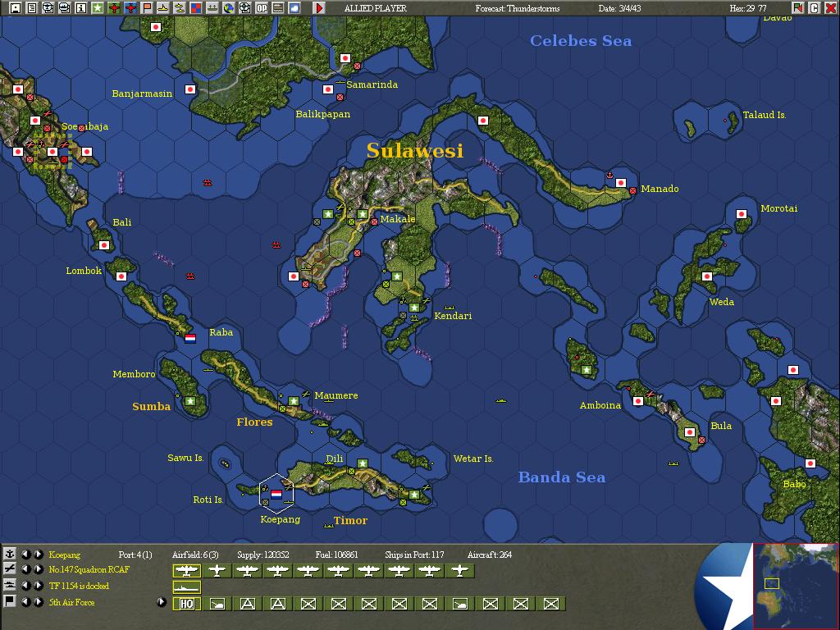Select the Allied star base at Dili
Screen dimensions: 840x630
pyautogui.click(x=363, y=463)
